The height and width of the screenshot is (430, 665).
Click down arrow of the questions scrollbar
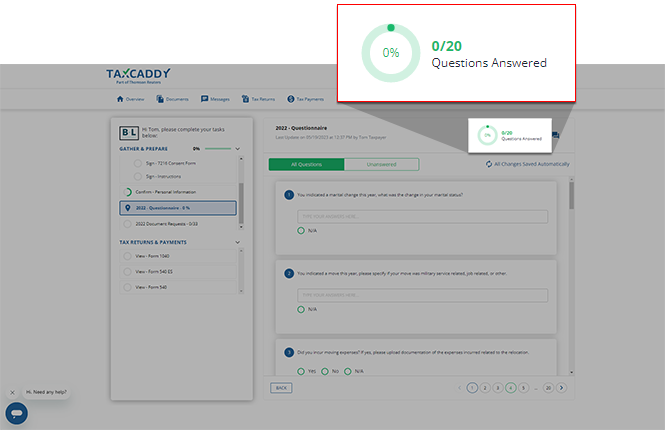click(572, 372)
